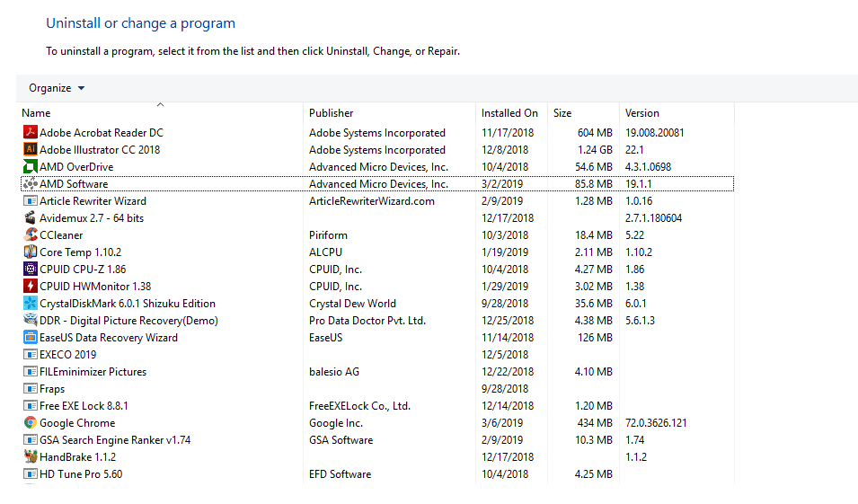
Task: Click the AMD Software gear icon
Action: [x=30, y=184]
